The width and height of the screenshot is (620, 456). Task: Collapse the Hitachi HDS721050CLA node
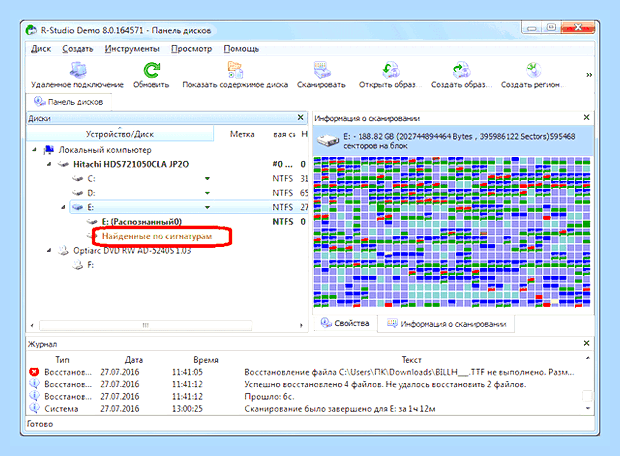pyautogui.click(x=49, y=164)
